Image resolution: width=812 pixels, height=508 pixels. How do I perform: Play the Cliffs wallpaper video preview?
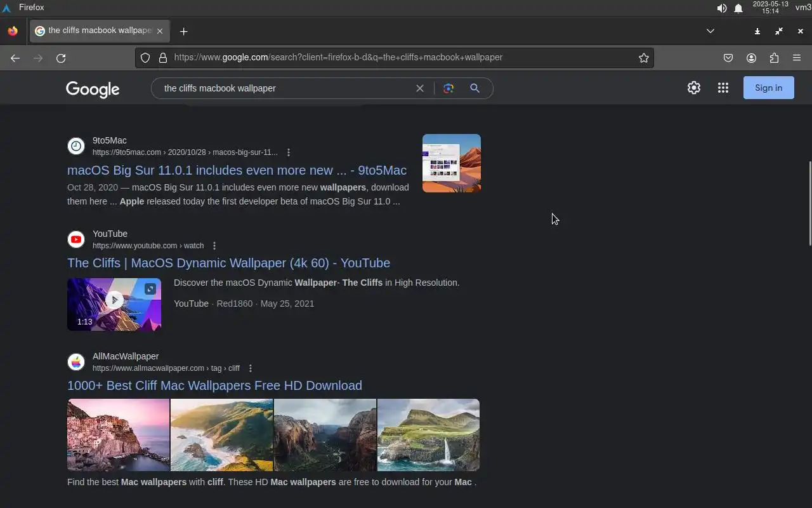[x=114, y=300]
